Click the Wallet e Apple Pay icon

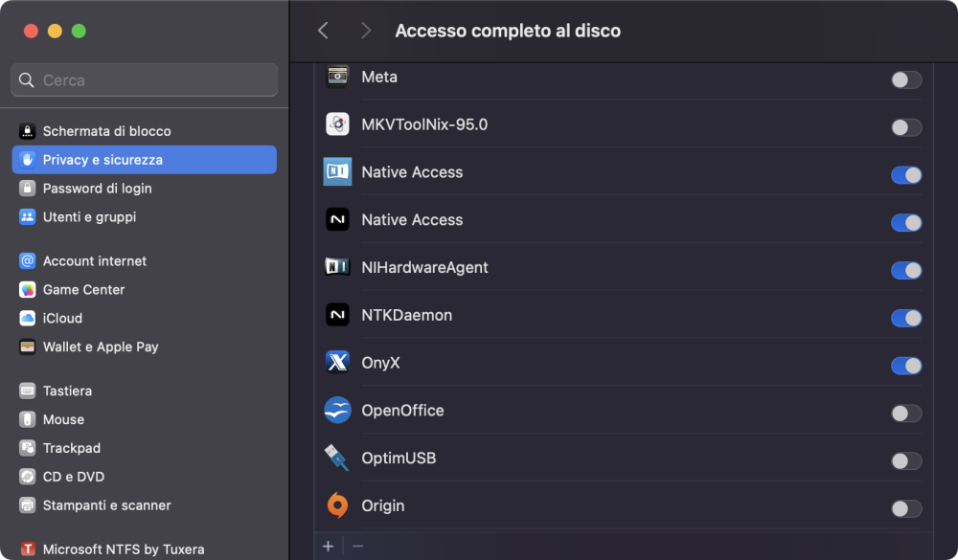click(x=27, y=347)
